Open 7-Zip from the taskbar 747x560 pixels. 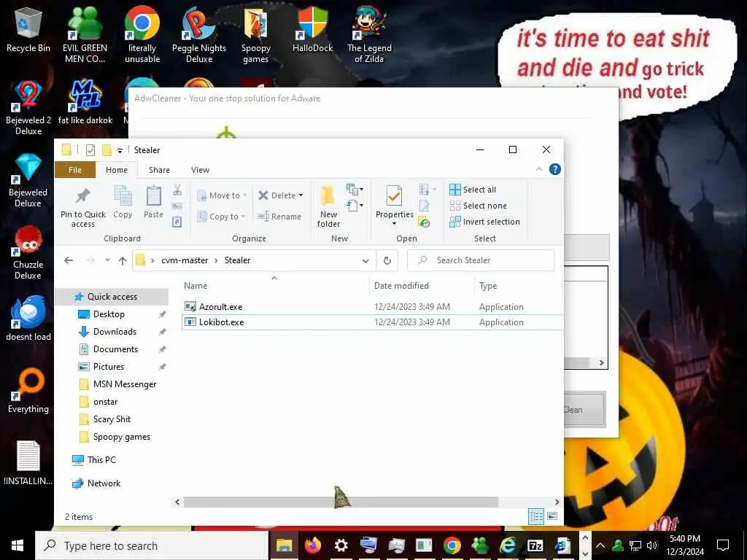click(535, 545)
